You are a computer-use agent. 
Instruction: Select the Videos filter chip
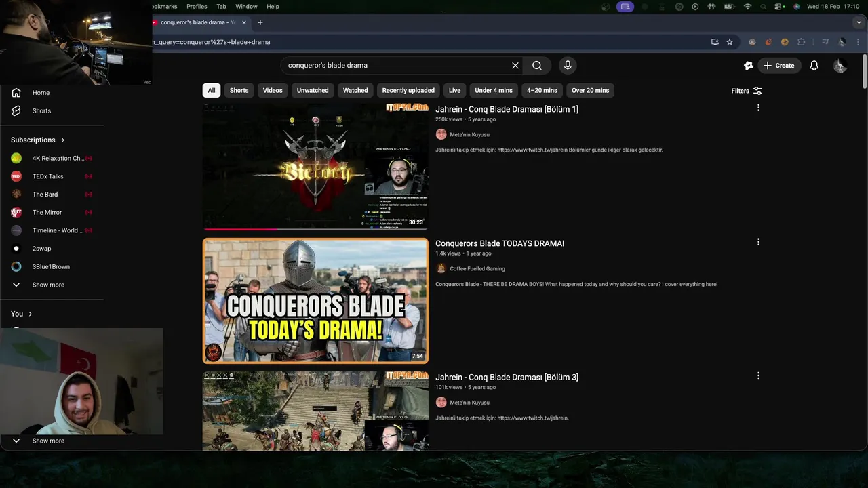point(273,90)
